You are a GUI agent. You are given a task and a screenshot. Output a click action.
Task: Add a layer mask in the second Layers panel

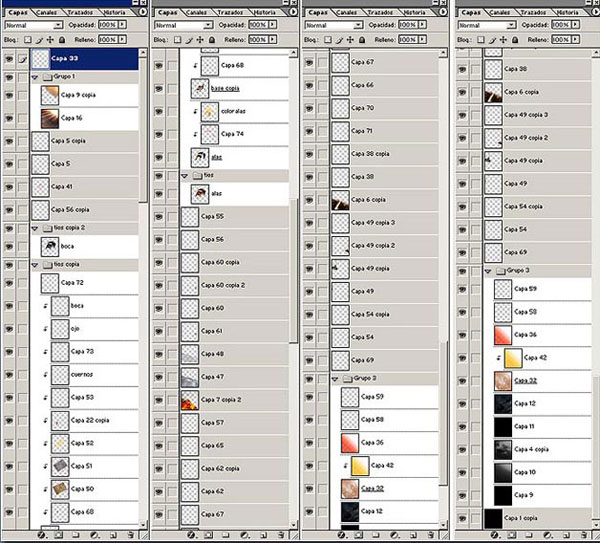pyautogui.click(x=208, y=535)
